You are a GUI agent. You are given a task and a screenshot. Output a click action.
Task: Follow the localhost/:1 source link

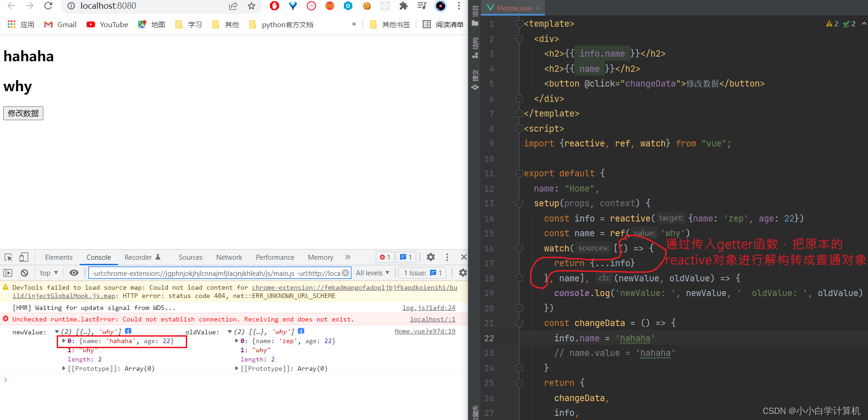pyautogui.click(x=432, y=319)
